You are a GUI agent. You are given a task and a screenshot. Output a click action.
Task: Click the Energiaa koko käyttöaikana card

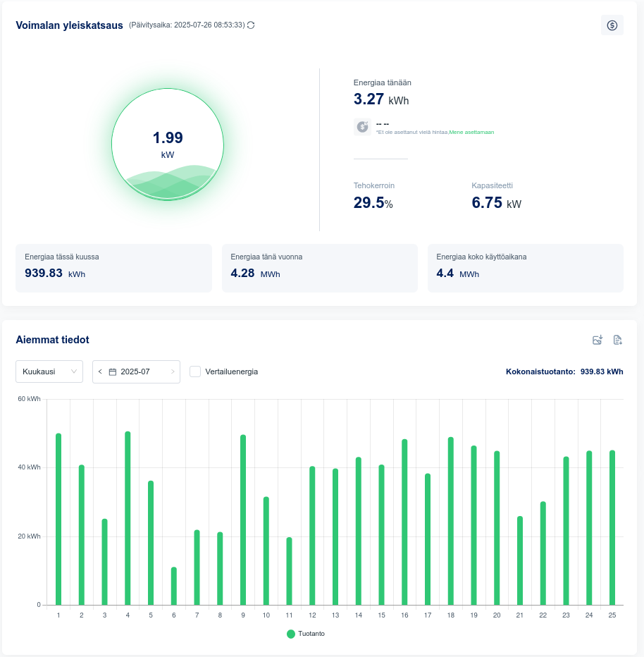pyautogui.click(x=525, y=268)
